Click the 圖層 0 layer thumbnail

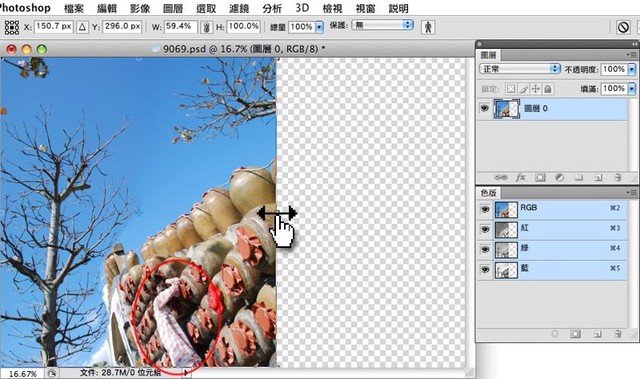pos(507,109)
